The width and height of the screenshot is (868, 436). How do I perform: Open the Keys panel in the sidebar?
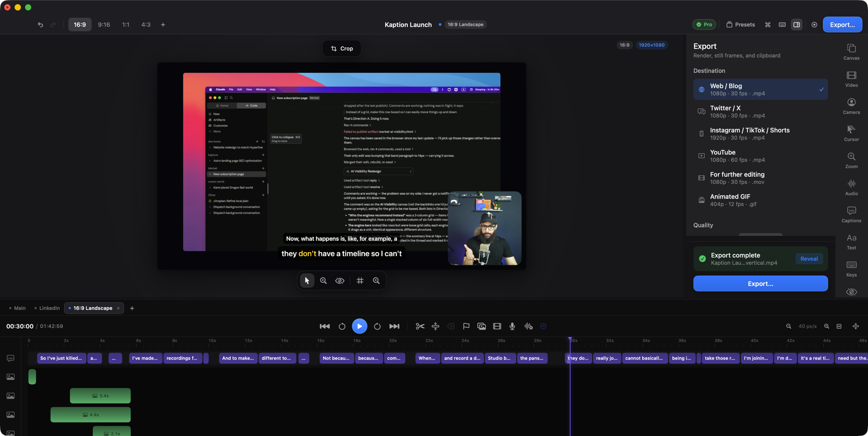[x=851, y=268]
